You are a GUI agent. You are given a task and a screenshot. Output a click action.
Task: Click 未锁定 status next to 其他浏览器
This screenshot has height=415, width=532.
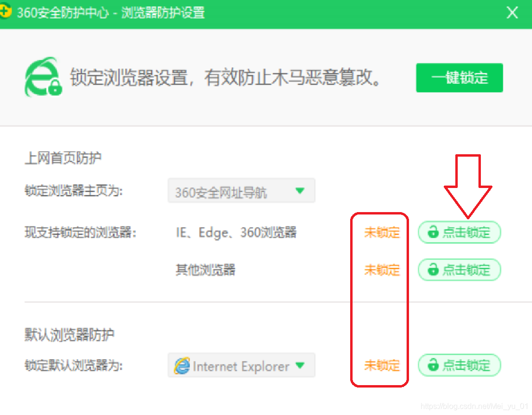[x=382, y=270]
